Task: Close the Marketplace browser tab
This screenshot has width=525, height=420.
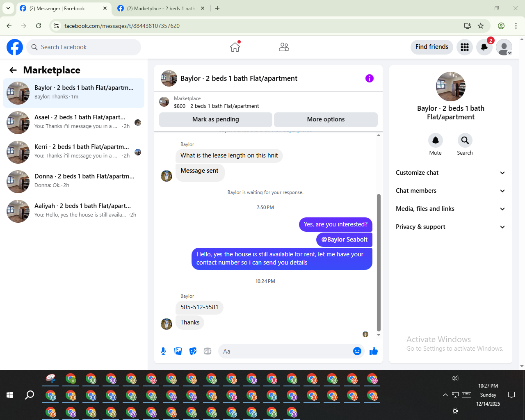Action: [x=202, y=8]
